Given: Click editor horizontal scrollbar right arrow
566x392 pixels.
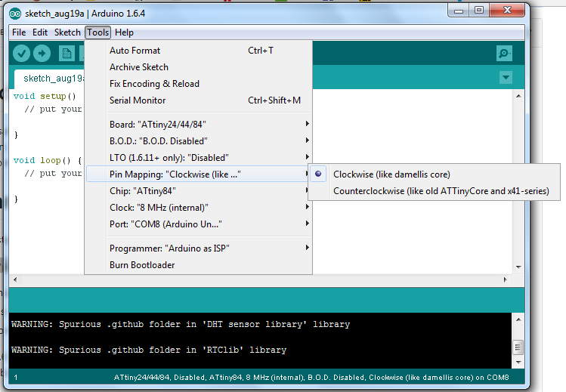Looking at the screenshot, I should pos(505,279).
